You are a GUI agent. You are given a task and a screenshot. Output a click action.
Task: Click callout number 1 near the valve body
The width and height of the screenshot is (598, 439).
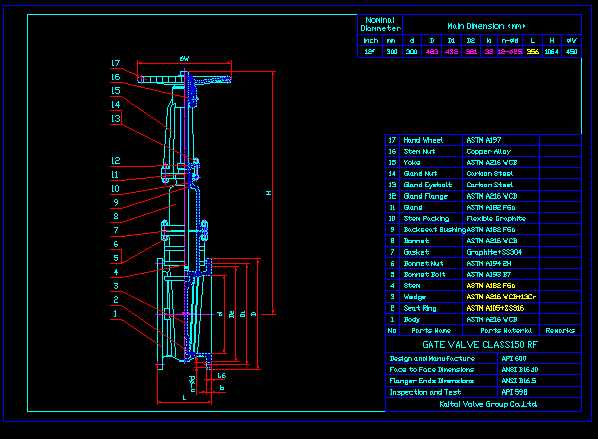tap(115, 314)
